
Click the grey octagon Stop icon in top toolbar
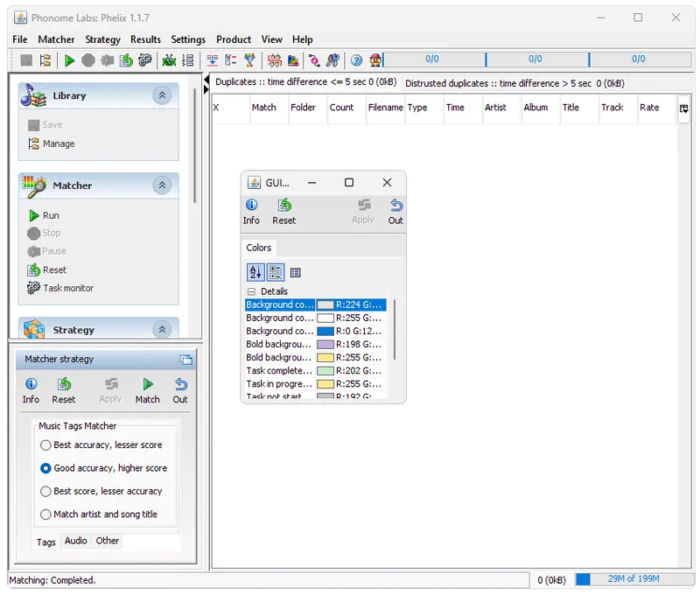pyautogui.click(x=88, y=60)
